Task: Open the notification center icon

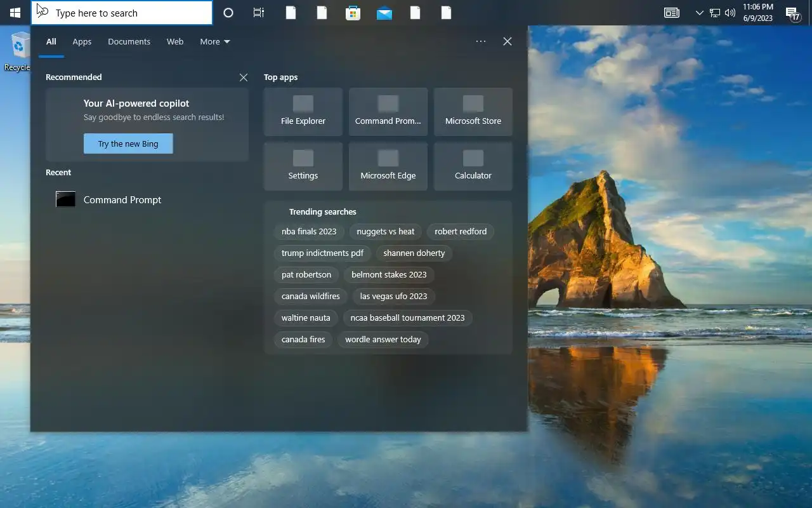Action: (x=792, y=13)
